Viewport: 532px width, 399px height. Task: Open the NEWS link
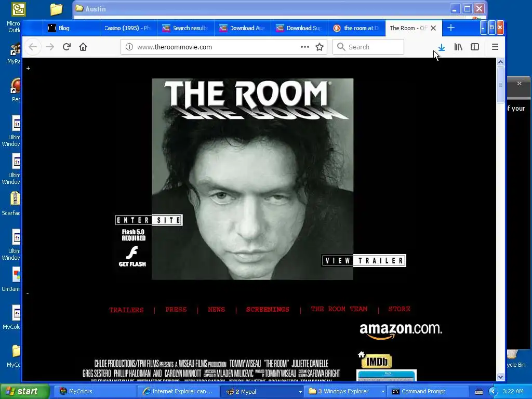(217, 310)
